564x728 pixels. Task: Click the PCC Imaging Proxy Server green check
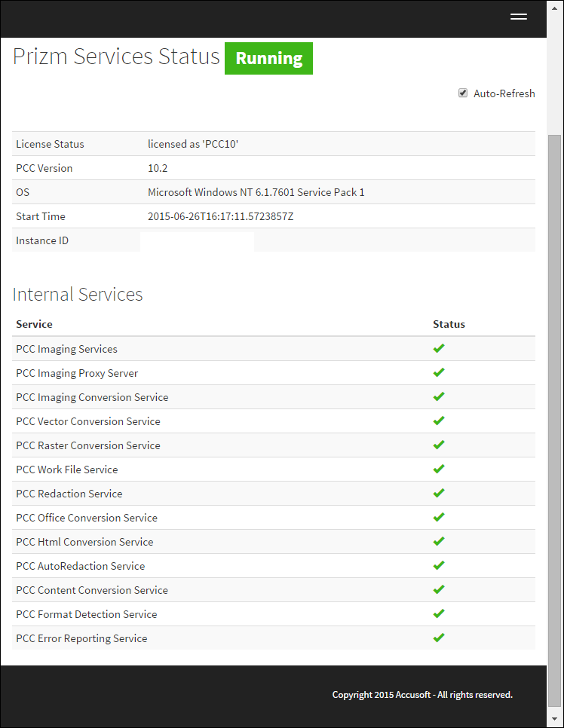pos(439,372)
